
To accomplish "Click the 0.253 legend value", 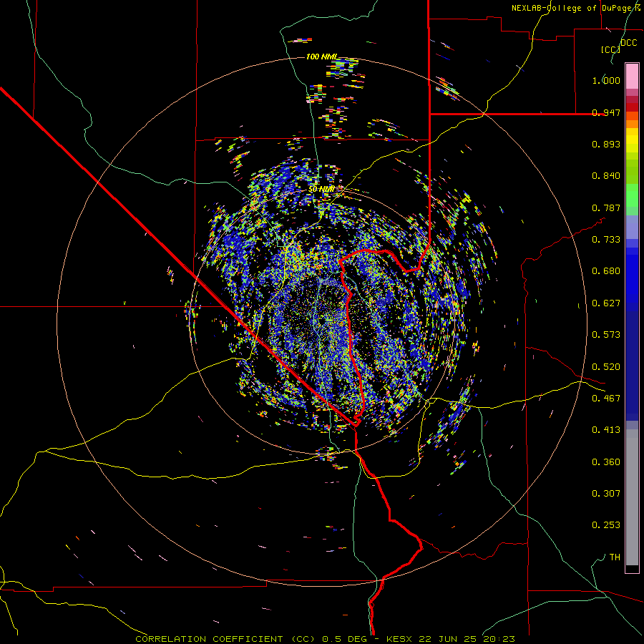I will pyautogui.click(x=606, y=525).
